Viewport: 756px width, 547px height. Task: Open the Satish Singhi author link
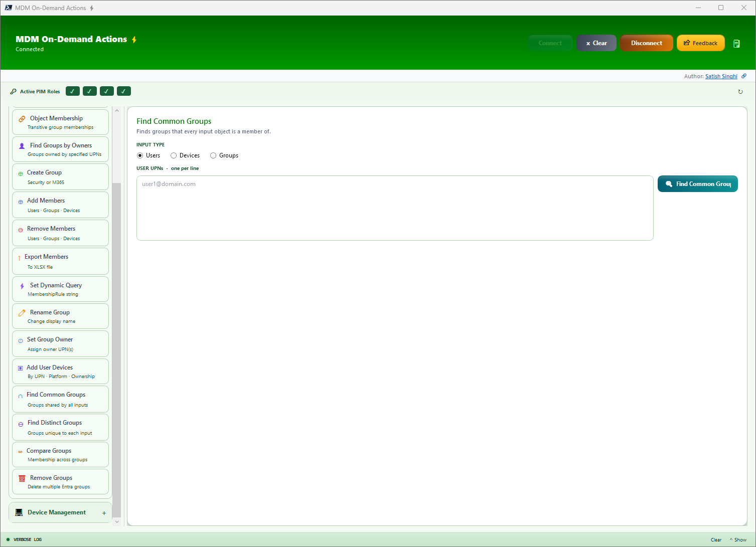(721, 76)
